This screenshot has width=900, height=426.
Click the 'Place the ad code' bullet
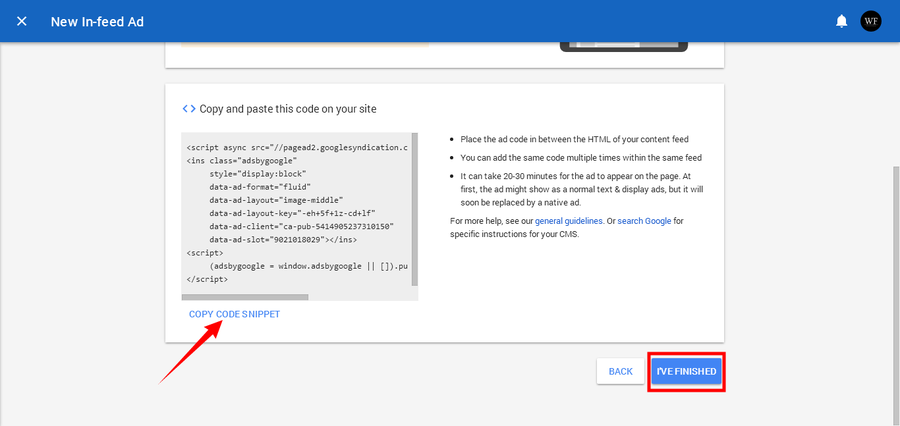575,139
